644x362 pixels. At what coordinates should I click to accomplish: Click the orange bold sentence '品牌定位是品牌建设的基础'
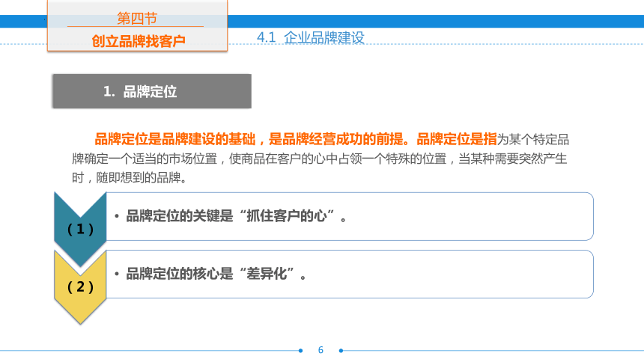tap(175, 139)
